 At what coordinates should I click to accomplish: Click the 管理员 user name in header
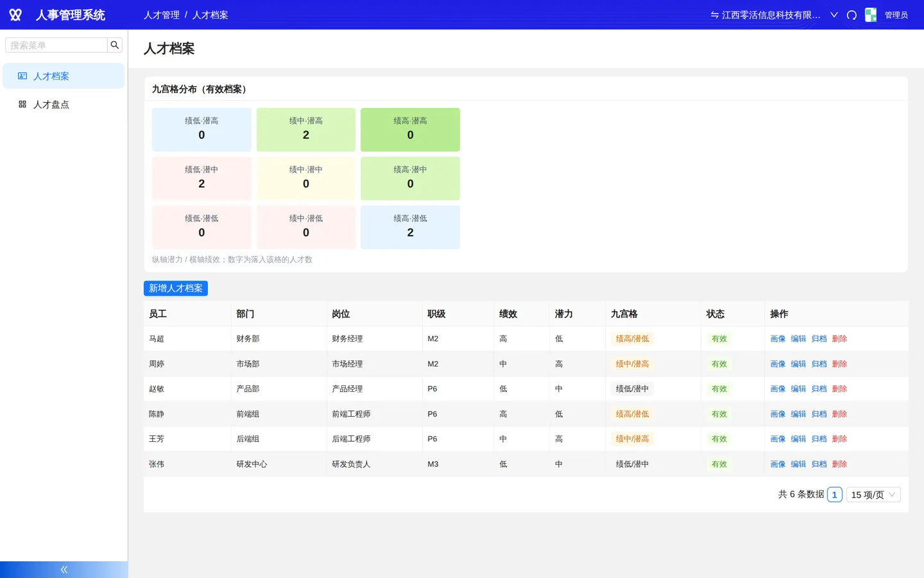[896, 15]
